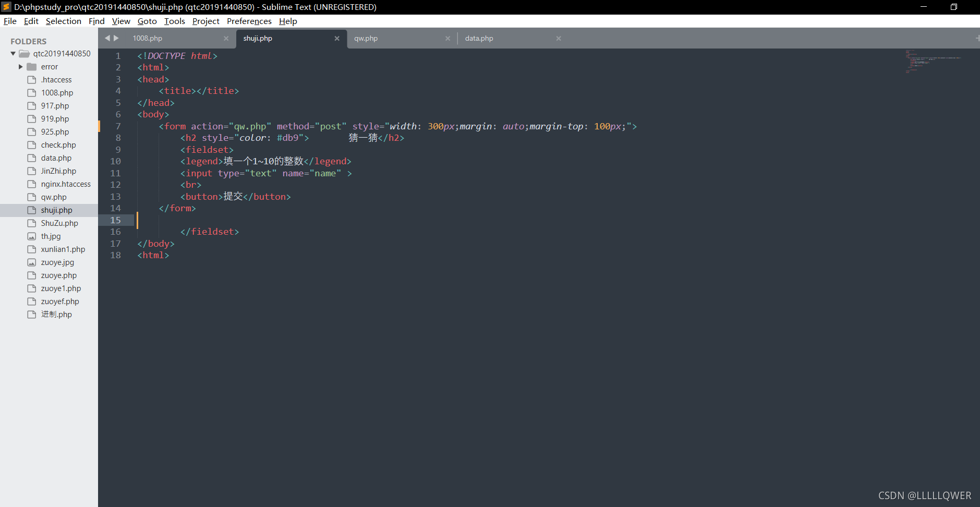Restore down the Sublime Text window
980x507 pixels.
[953, 7]
